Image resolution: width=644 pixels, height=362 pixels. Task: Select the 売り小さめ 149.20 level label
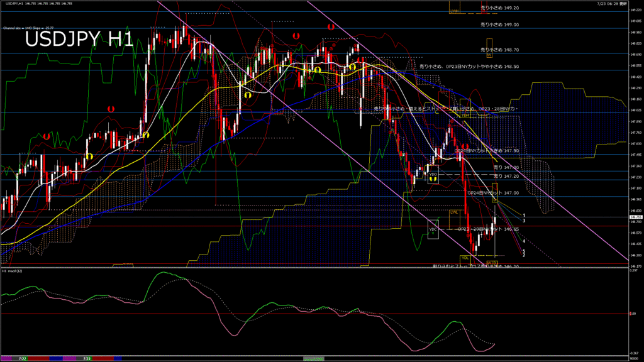pyautogui.click(x=500, y=8)
